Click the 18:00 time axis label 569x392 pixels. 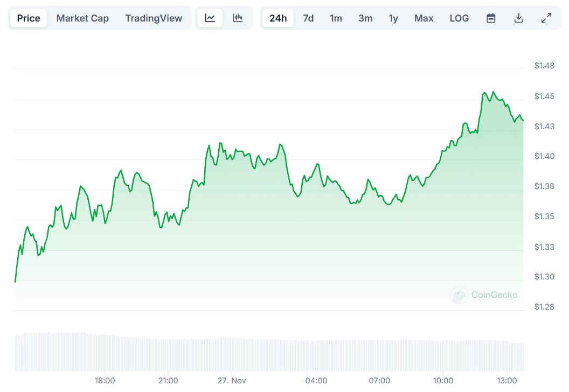tap(105, 381)
